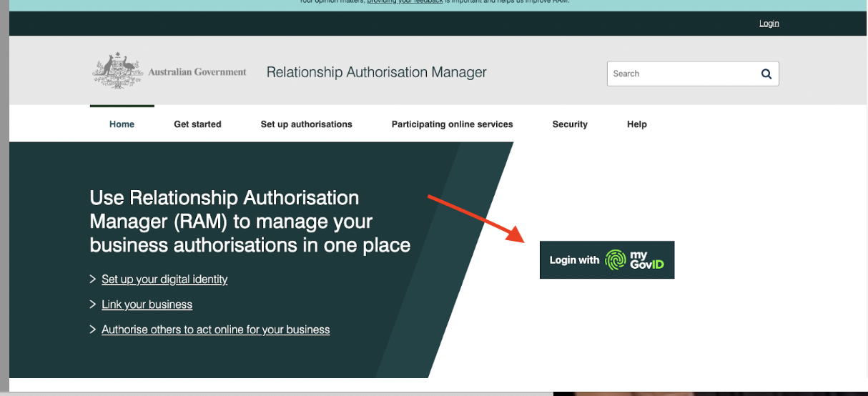Open Authorise others to act online link
This screenshot has width=868, height=396.
[x=216, y=330]
